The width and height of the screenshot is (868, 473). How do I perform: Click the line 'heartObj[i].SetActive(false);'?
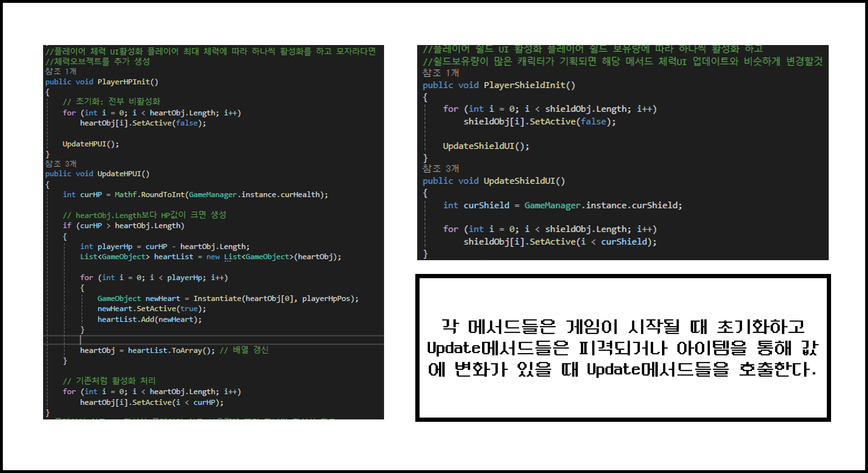click(143, 123)
